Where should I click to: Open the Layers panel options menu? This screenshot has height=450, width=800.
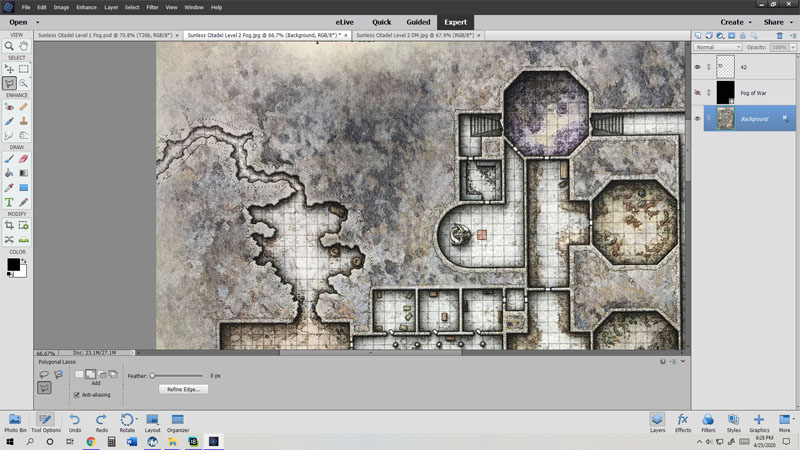(793, 36)
